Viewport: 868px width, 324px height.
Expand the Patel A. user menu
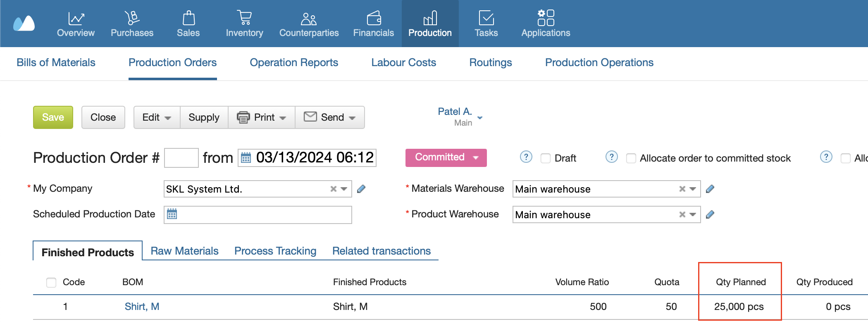(480, 118)
